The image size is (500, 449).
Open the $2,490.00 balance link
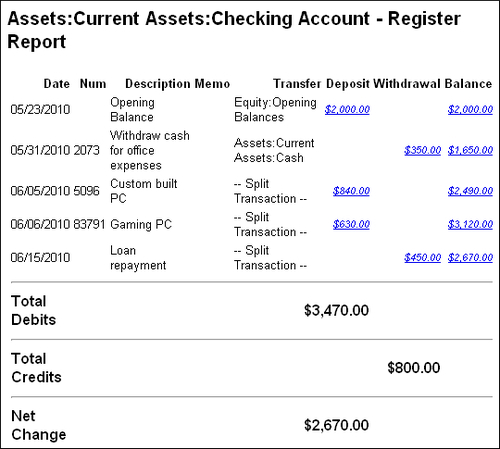click(470, 191)
